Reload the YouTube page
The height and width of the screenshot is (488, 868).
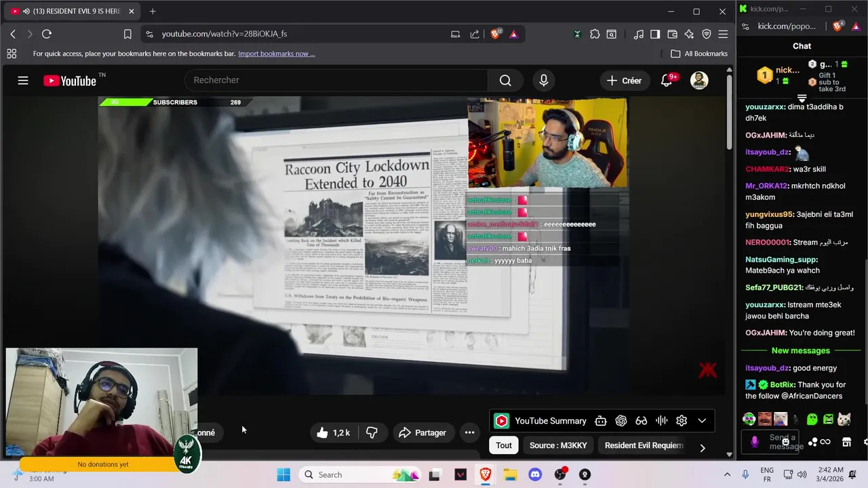47,34
